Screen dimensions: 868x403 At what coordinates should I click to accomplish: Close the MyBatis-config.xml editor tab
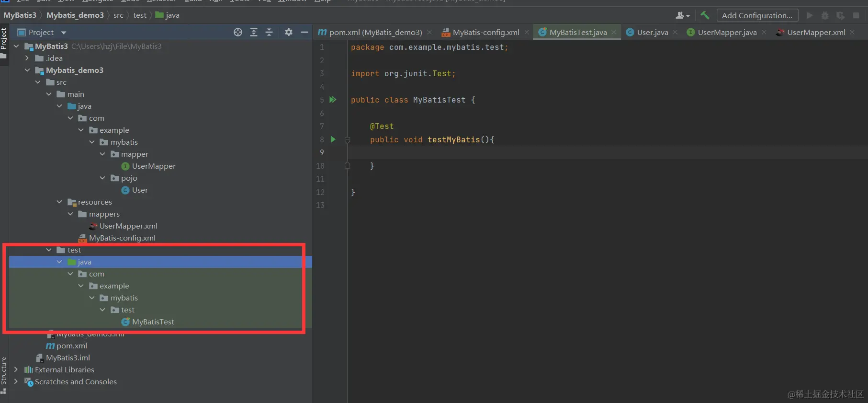527,32
